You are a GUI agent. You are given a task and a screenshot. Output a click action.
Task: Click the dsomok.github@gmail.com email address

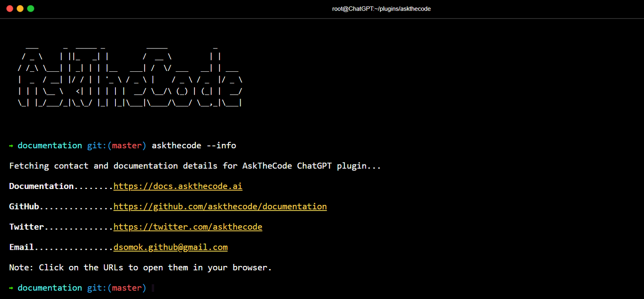coord(170,247)
